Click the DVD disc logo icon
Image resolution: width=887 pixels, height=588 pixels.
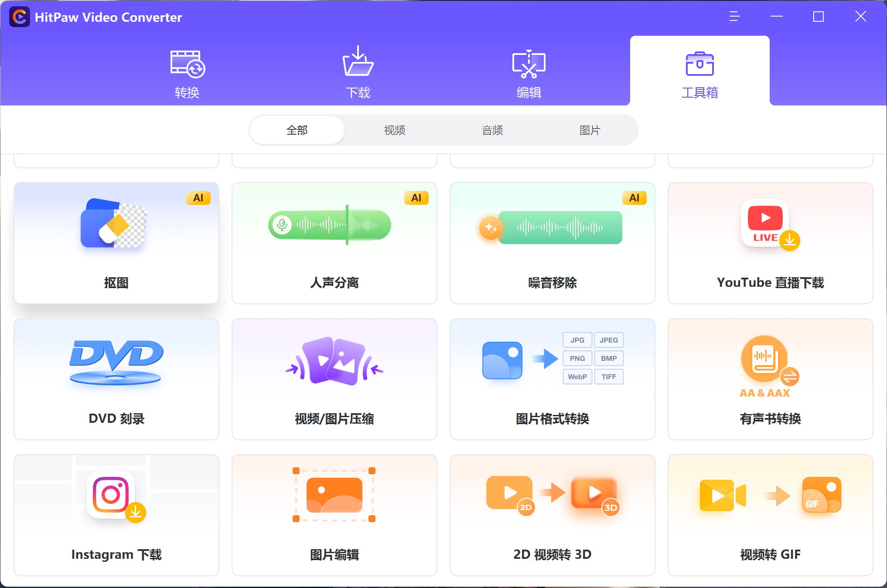(116, 362)
